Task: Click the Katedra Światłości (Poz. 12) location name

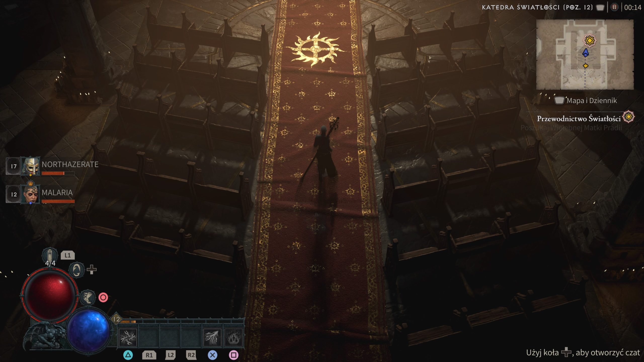Action: [537, 7]
